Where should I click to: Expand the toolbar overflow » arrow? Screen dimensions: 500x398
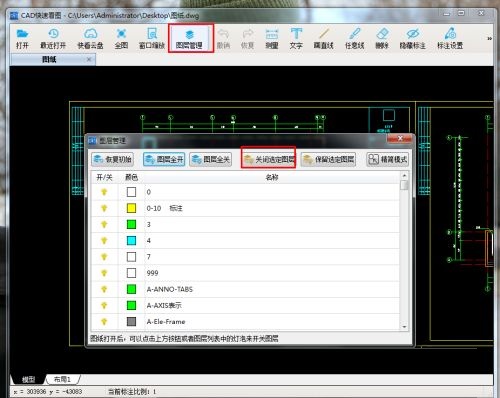489,39
